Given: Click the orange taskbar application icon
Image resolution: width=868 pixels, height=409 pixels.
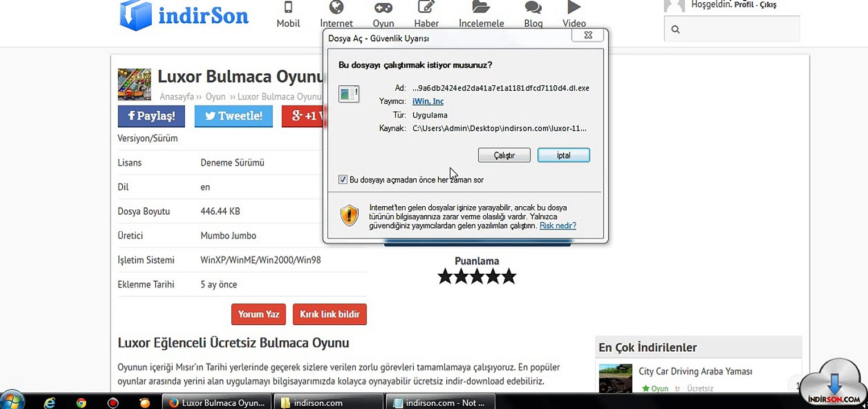Looking at the screenshot, I should tap(145, 403).
